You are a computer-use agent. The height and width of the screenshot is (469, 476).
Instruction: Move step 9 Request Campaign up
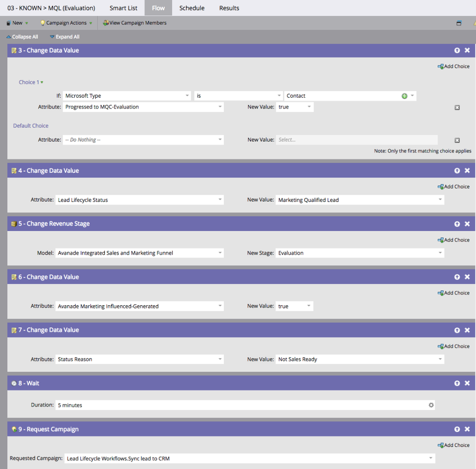(x=457, y=429)
